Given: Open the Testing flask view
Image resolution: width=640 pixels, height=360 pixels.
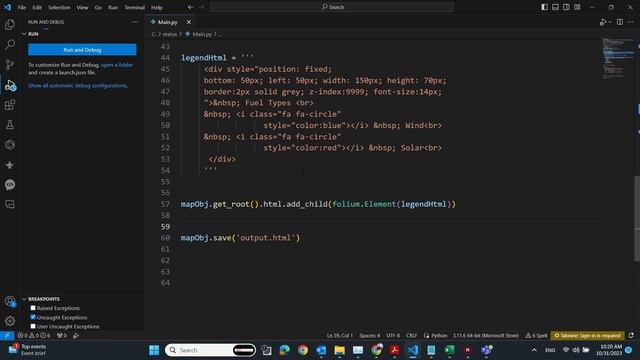Looking at the screenshot, I should click(10, 125).
